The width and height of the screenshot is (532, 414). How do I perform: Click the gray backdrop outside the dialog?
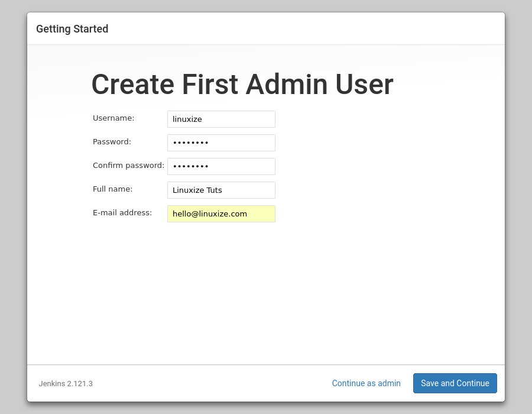pyautogui.click(x=13, y=207)
